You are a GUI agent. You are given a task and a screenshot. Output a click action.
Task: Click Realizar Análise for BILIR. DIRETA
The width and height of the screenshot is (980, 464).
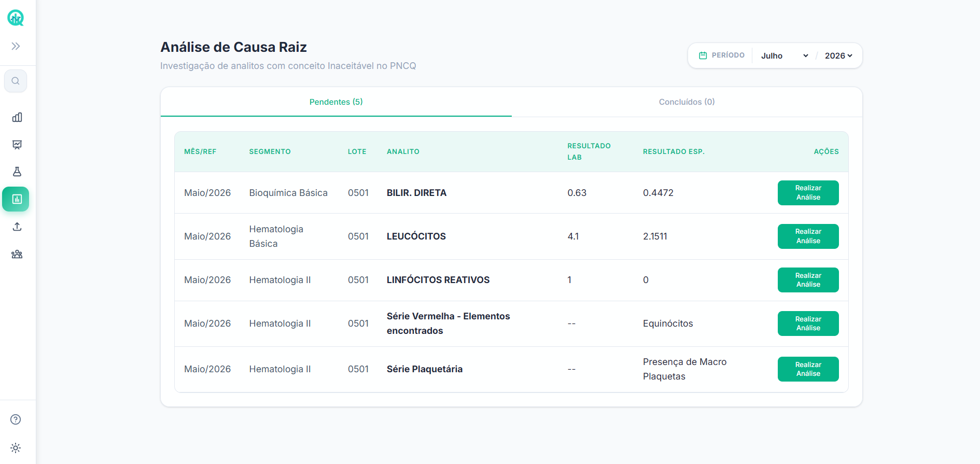point(808,193)
